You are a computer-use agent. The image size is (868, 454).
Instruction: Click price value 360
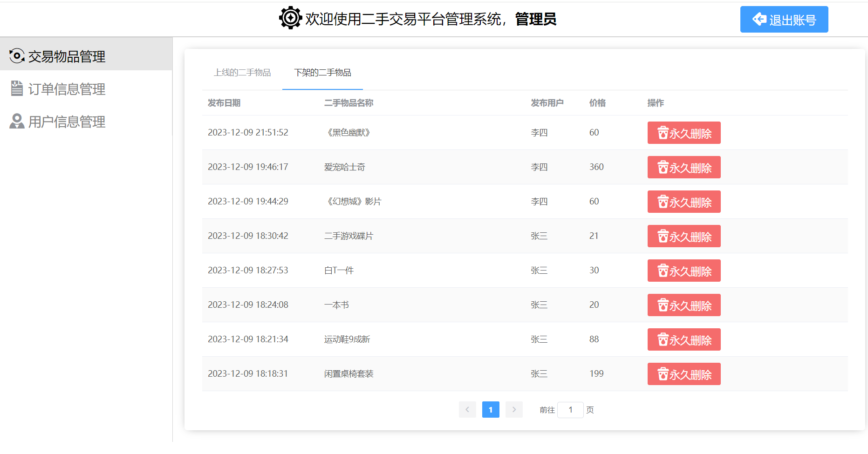click(596, 167)
